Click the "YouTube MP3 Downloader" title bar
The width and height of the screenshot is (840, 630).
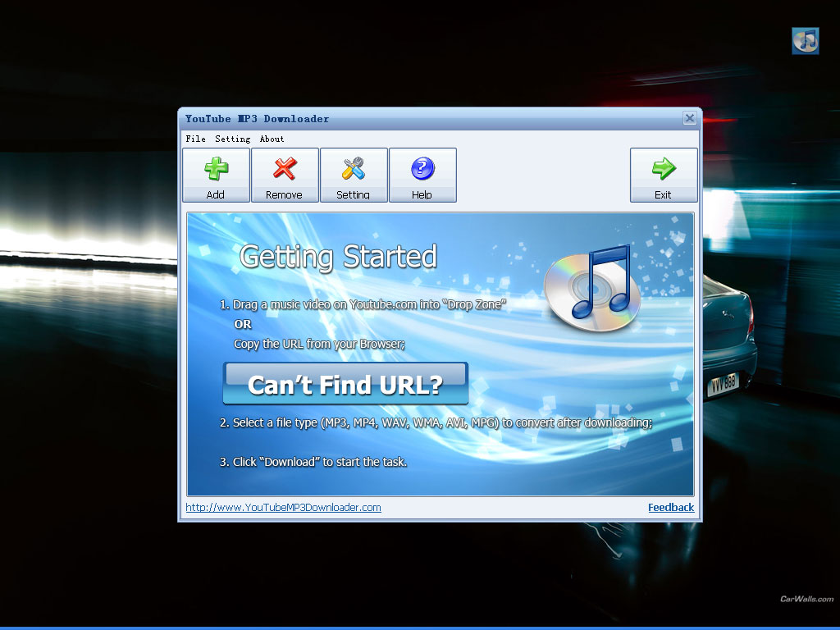coord(440,119)
